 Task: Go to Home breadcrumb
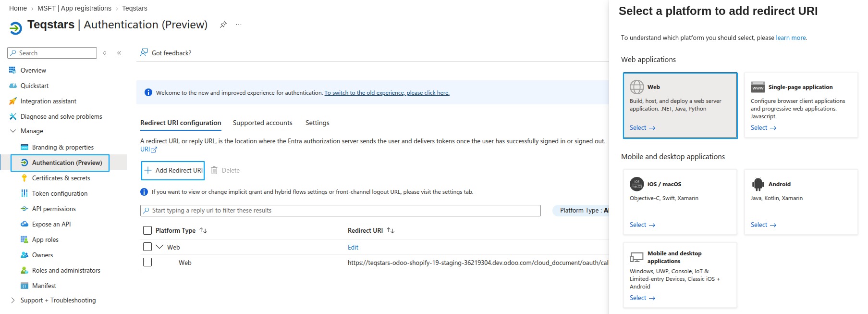coord(18,8)
